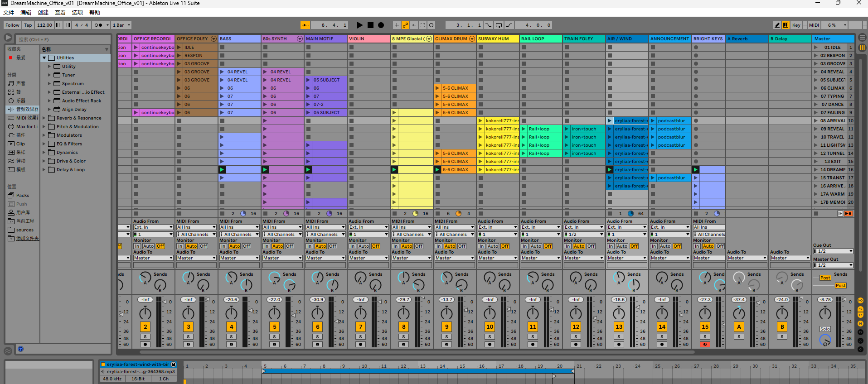Toggle Computer MIDI Keyboard icon
This screenshot has width=868, height=384.
tap(786, 25)
